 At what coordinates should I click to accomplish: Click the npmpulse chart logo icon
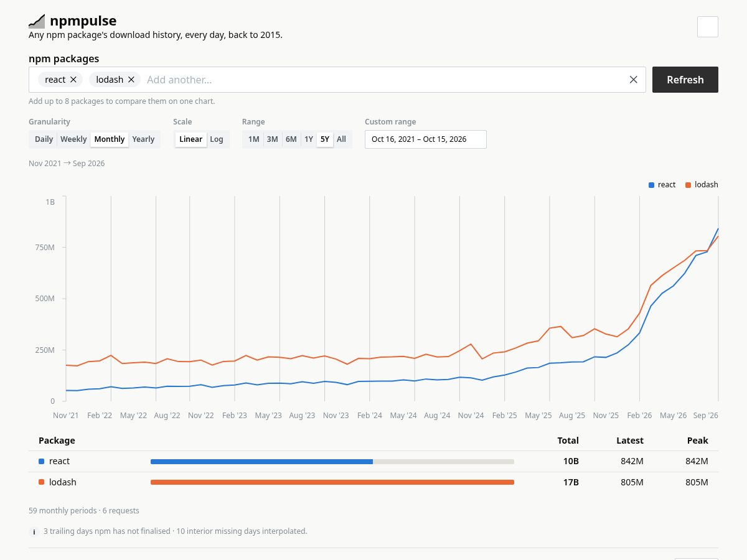(37, 21)
